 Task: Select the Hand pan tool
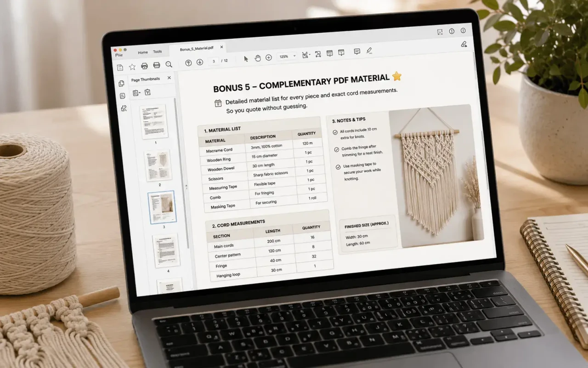[258, 58]
